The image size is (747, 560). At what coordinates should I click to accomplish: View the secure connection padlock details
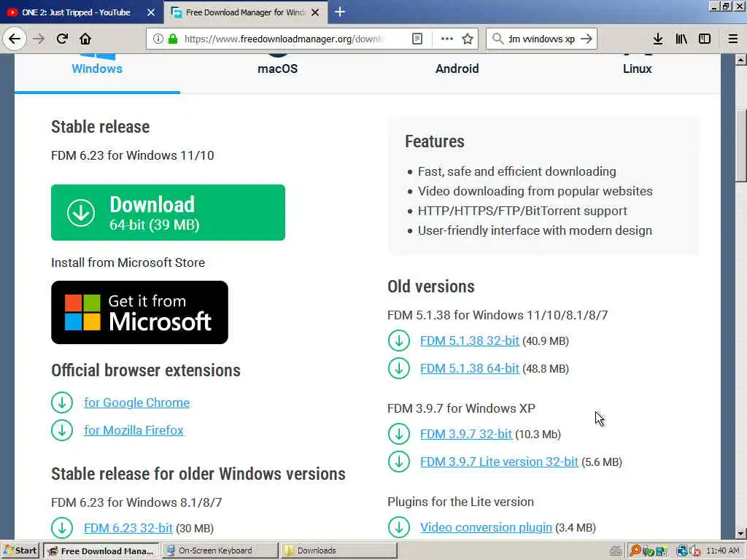coord(172,39)
